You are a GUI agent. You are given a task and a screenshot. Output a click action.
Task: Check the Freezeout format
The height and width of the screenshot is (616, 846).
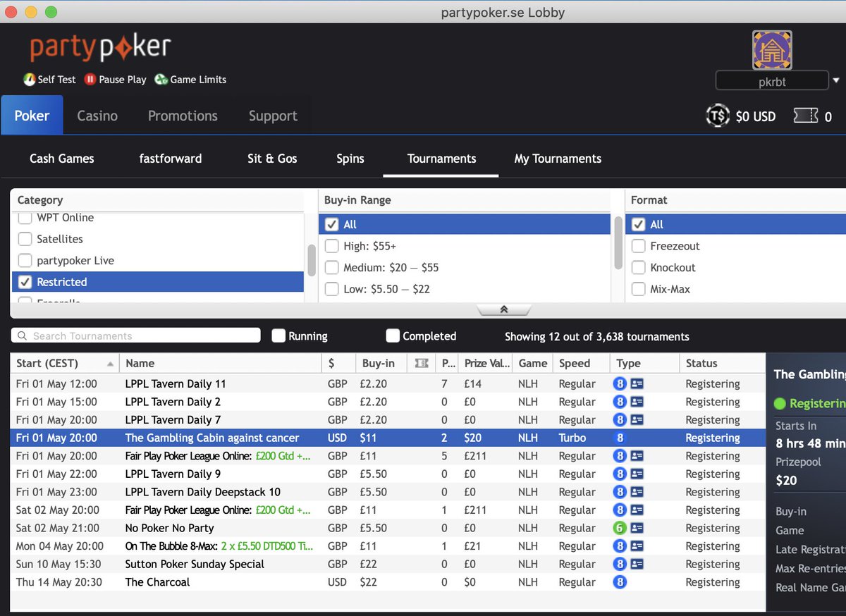click(x=638, y=246)
